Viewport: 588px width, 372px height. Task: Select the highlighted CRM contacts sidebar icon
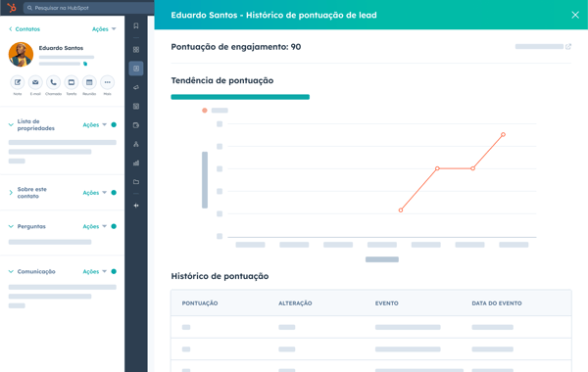coord(136,69)
